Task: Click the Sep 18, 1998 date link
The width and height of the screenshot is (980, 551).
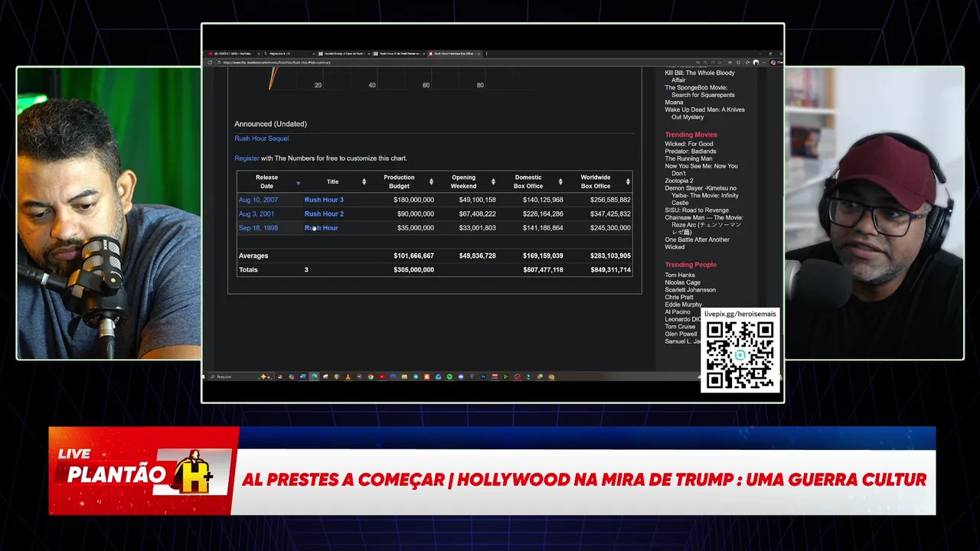Action: [258, 228]
